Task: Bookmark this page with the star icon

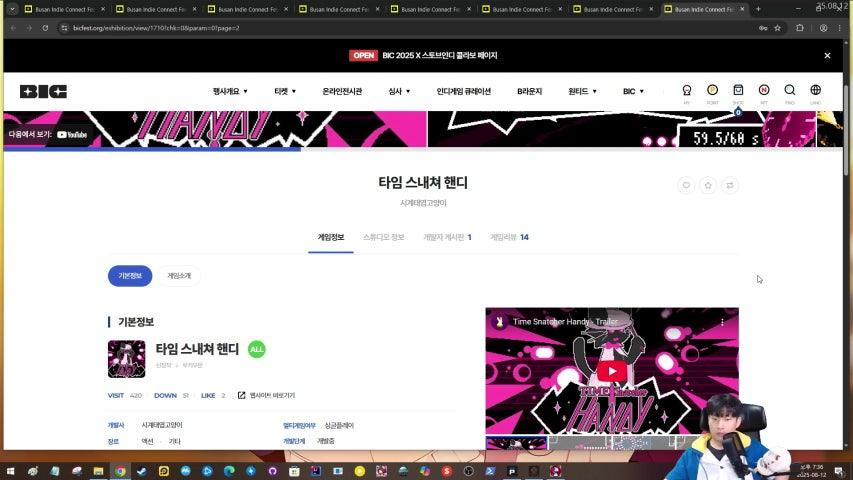Action: (x=777, y=28)
